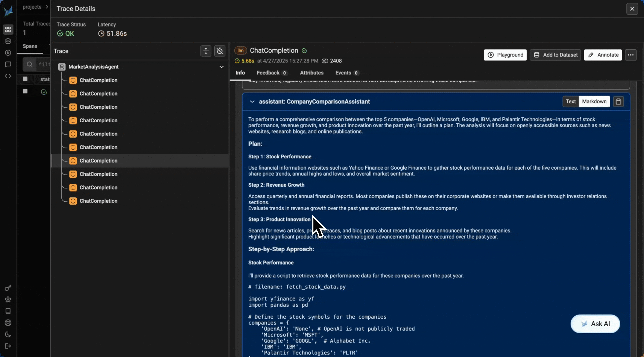
Task: Open settings gear icon in sidebar
Action: pos(8,299)
